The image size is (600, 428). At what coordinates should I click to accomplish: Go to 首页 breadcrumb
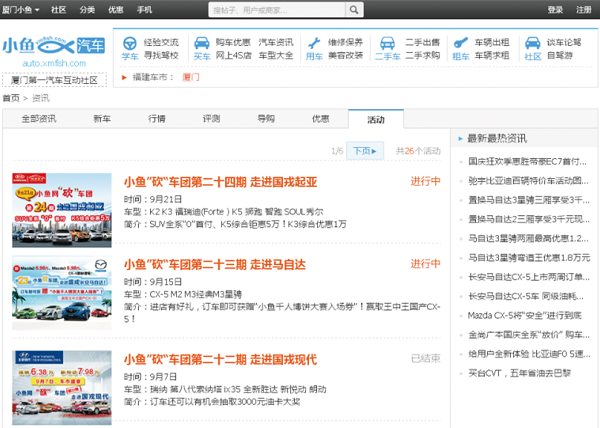point(11,98)
